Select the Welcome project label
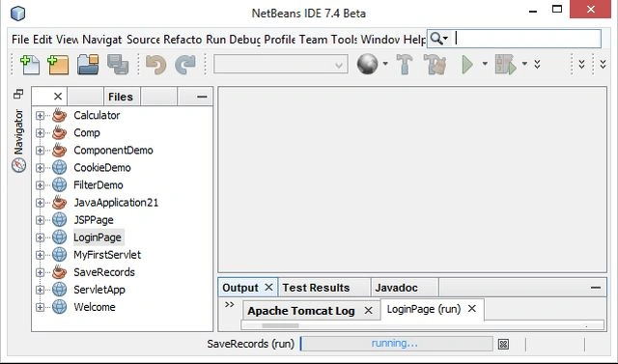Screen dimensions: 618x364 pos(95,307)
